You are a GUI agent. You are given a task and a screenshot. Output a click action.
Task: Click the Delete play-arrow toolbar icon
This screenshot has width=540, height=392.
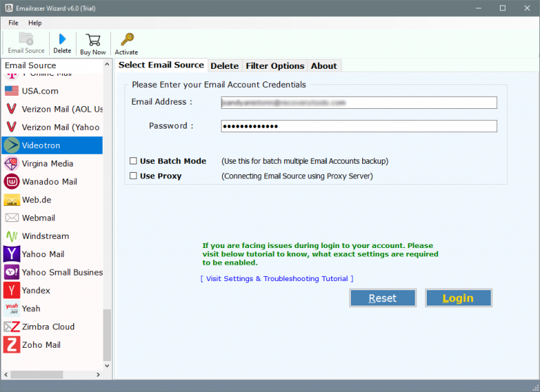pos(63,39)
